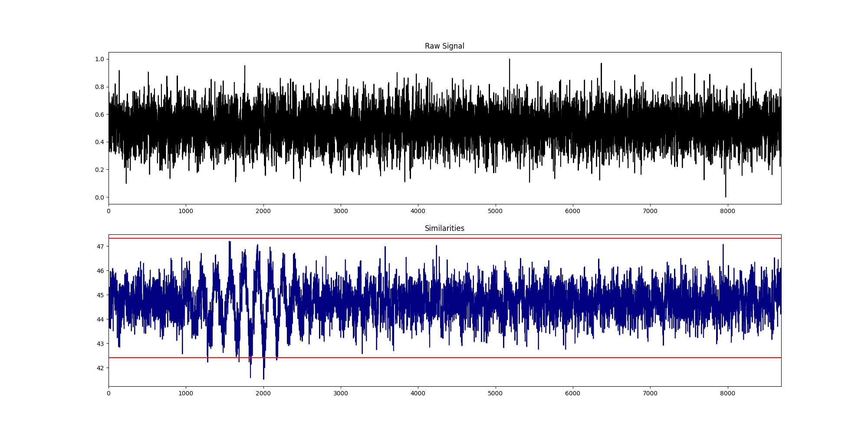Click the Raw Signal spike near 6370

(x=601, y=64)
